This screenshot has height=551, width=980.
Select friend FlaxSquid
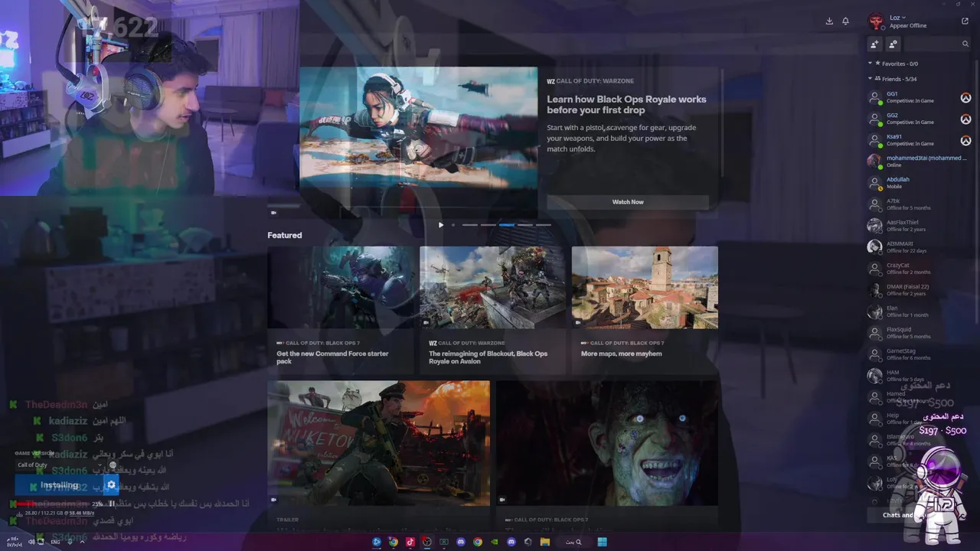coord(919,333)
